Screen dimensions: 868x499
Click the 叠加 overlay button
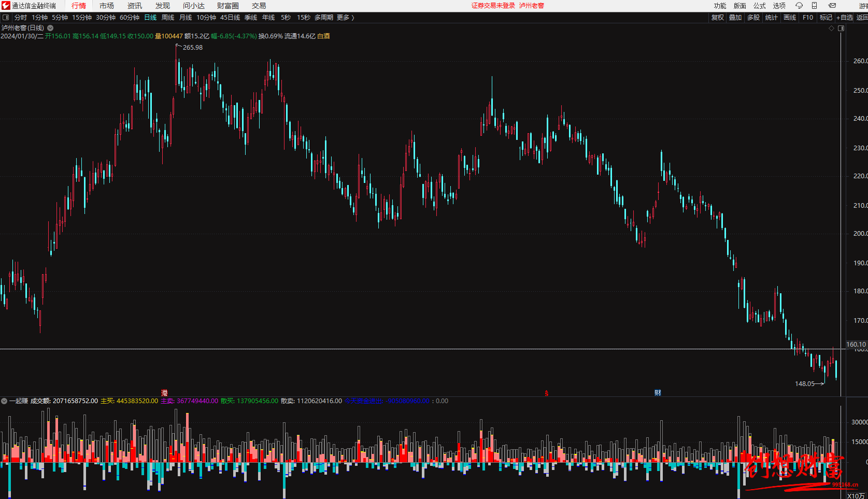(735, 18)
